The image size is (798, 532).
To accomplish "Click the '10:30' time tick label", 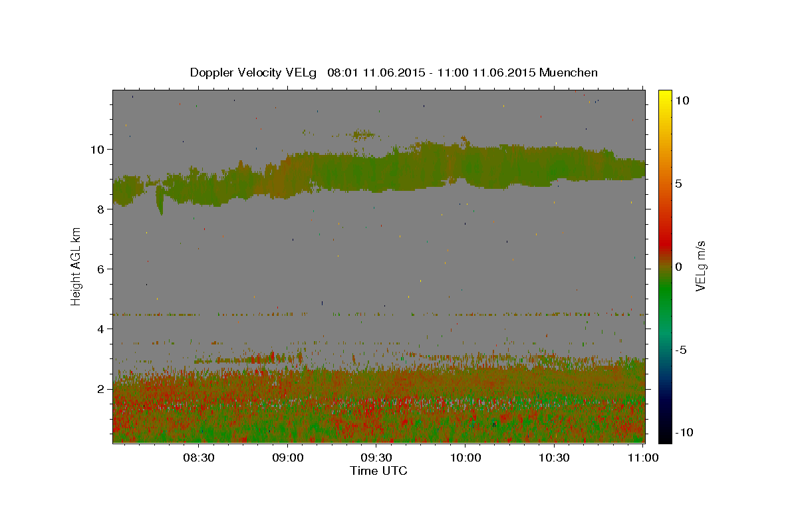I will click(x=553, y=458).
